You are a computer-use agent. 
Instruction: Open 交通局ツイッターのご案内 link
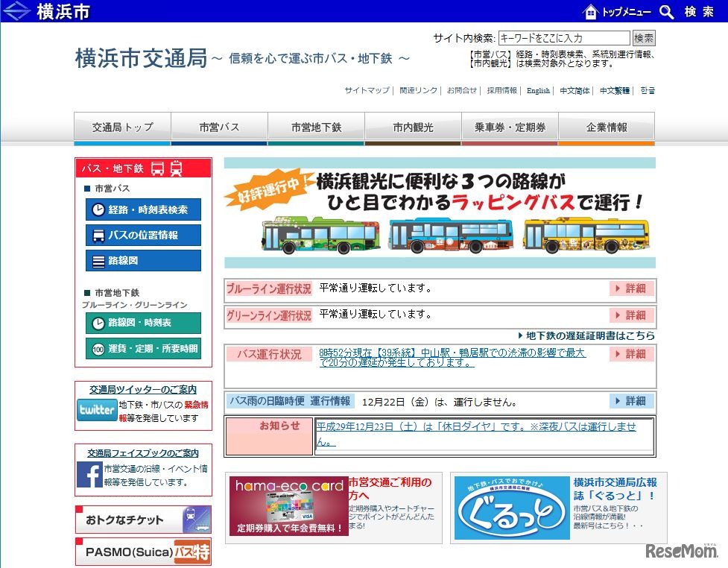pyautogui.click(x=143, y=390)
